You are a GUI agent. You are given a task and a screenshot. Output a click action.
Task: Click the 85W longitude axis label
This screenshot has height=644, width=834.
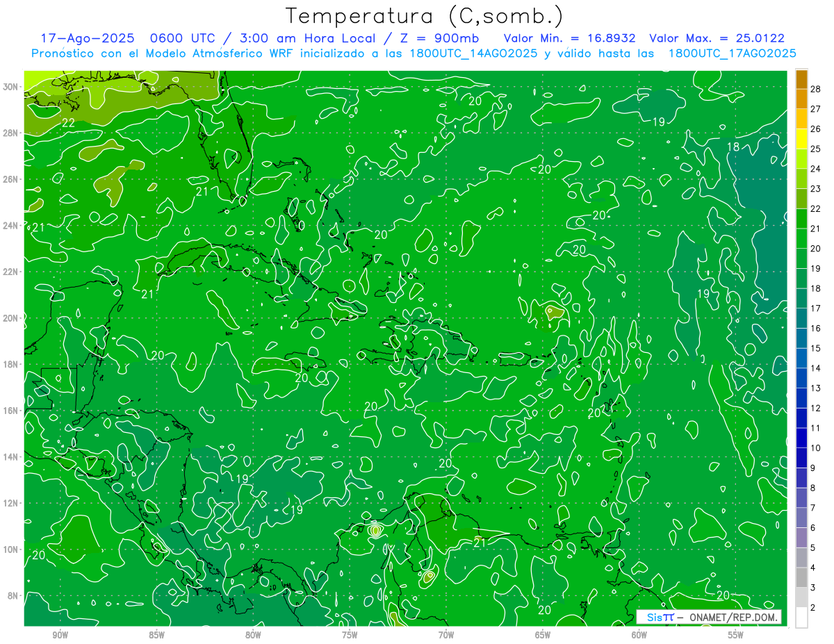click(157, 636)
